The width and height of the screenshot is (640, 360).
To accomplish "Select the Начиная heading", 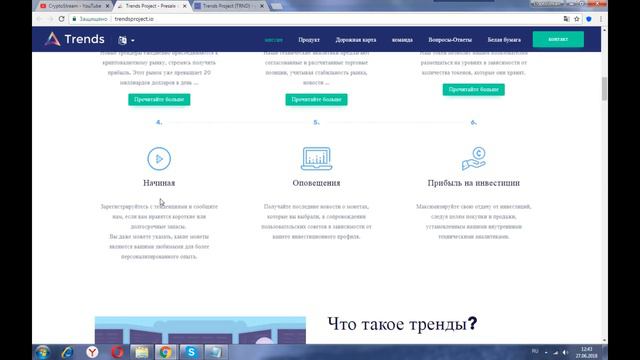I will [x=159, y=183].
